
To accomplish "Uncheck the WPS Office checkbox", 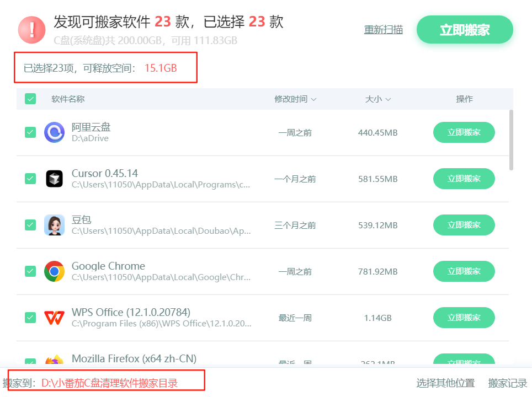I will (x=30, y=318).
